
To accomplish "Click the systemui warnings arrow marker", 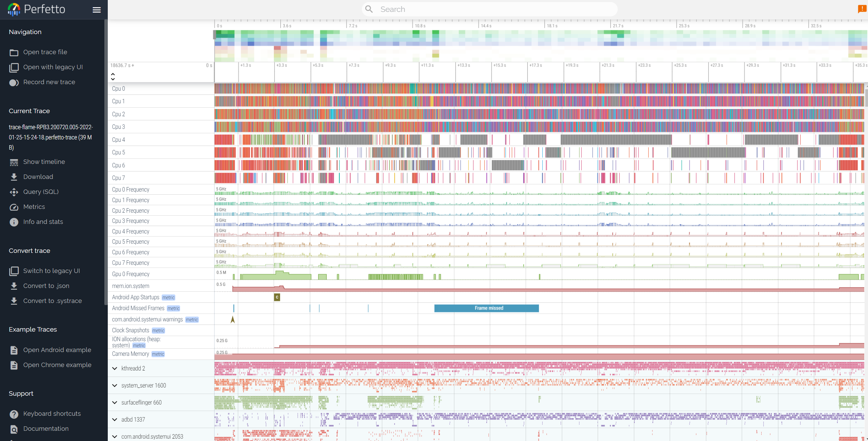I will [233, 319].
